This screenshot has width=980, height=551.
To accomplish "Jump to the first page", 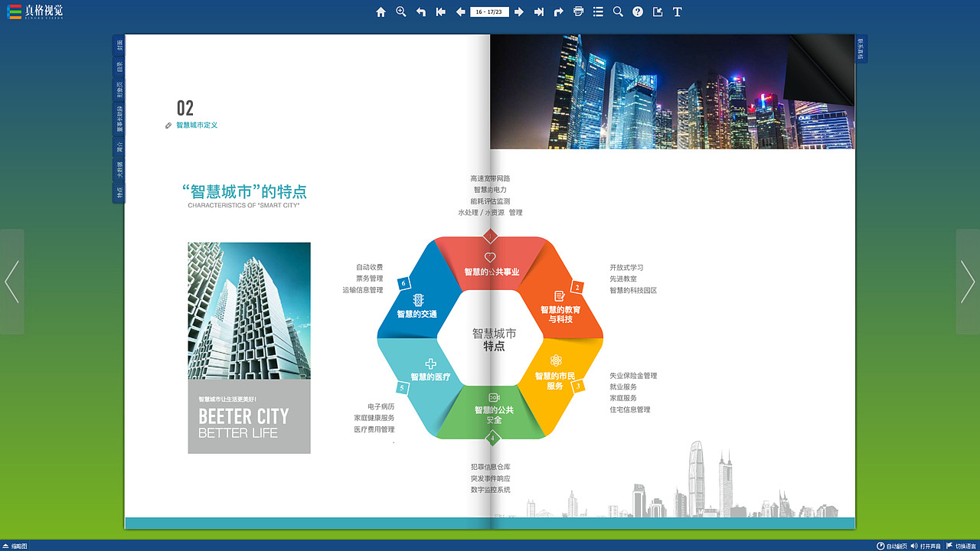I will tap(440, 11).
